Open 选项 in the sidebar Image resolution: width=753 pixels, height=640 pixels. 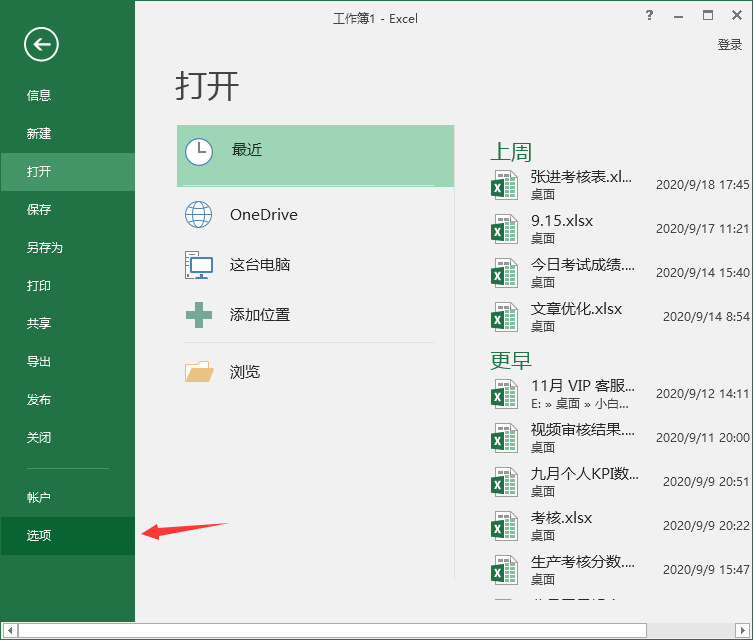tap(39, 536)
